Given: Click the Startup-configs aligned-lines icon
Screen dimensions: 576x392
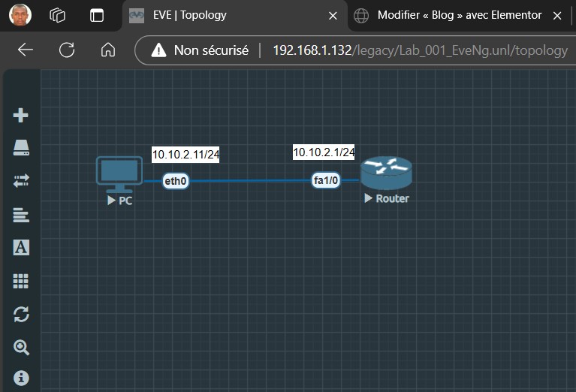Looking at the screenshot, I should point(21,215).
